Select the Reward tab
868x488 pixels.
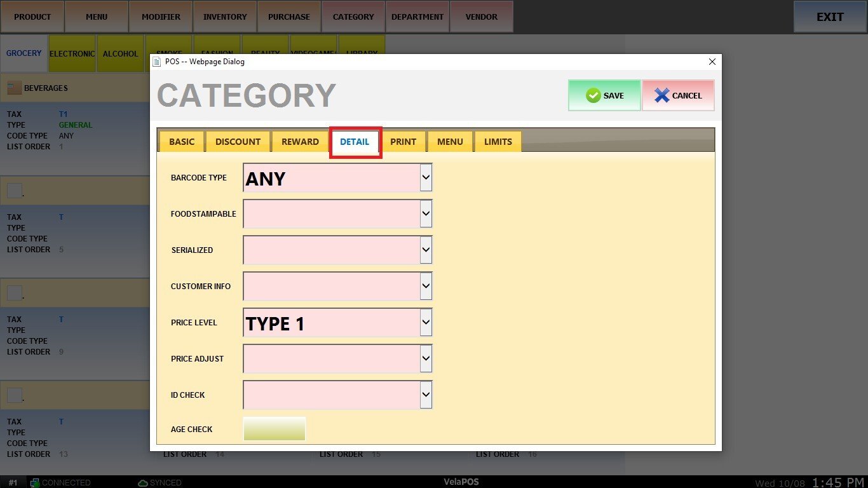(x=300, y=142)
